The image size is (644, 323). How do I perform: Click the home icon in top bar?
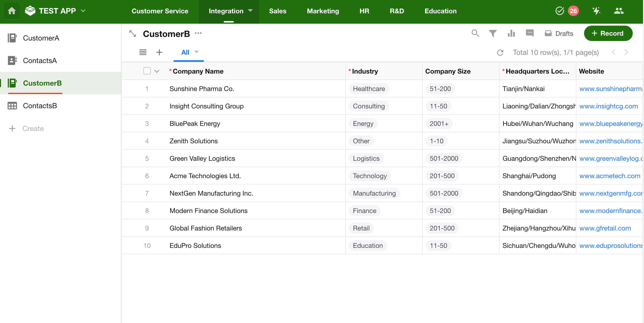(x=12, y=11)
